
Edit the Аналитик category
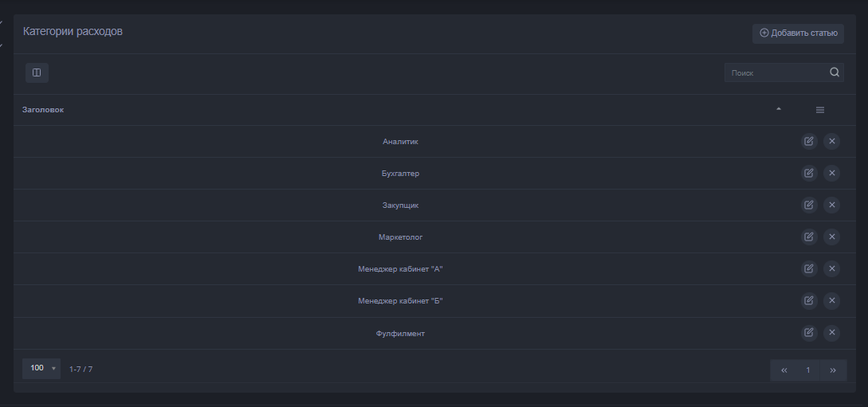tap(809, 142)
